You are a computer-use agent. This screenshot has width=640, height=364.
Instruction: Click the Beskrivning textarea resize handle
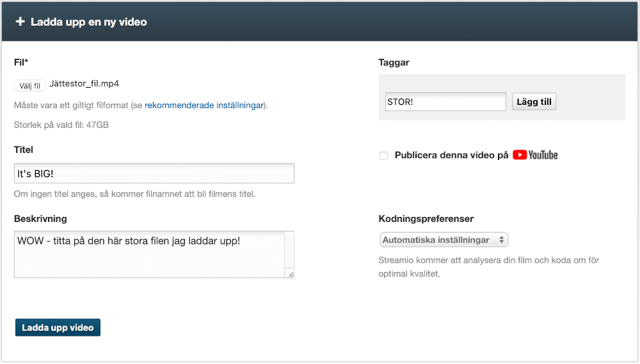click(x=291, y=274)
